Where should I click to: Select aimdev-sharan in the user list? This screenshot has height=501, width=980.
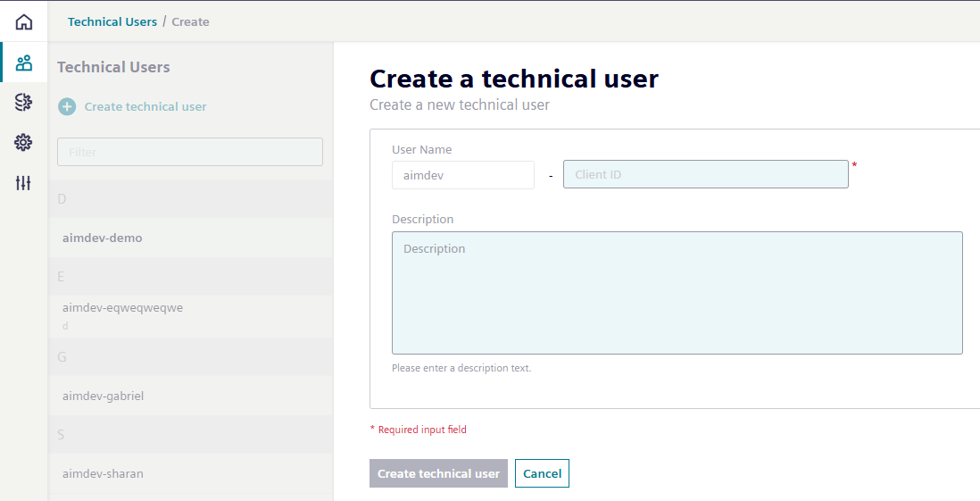[191, 473]
